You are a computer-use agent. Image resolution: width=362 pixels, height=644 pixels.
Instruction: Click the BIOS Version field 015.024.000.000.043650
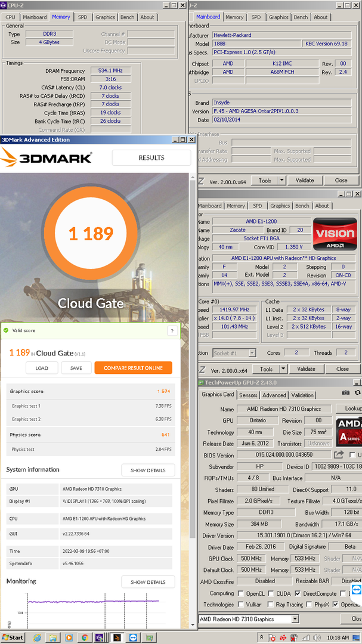pyautogui.click(x=284, y=455)
